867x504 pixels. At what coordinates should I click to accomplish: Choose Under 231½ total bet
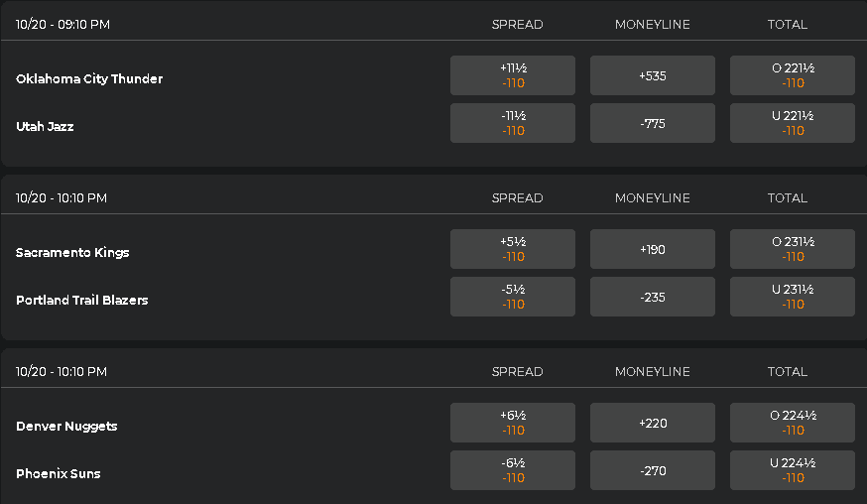(x=793, y=297)
